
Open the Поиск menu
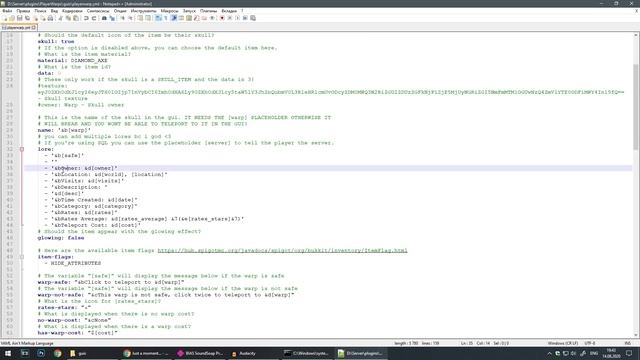(x=40, y=11)
